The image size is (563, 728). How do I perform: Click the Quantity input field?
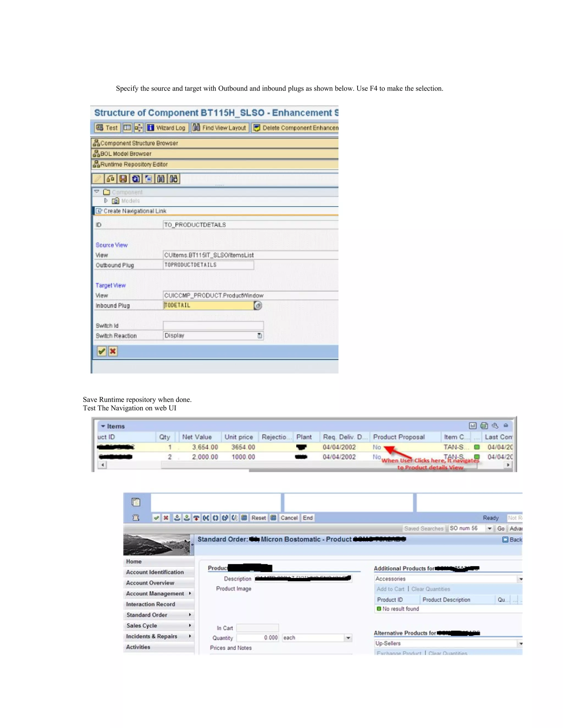coord(258,638)
